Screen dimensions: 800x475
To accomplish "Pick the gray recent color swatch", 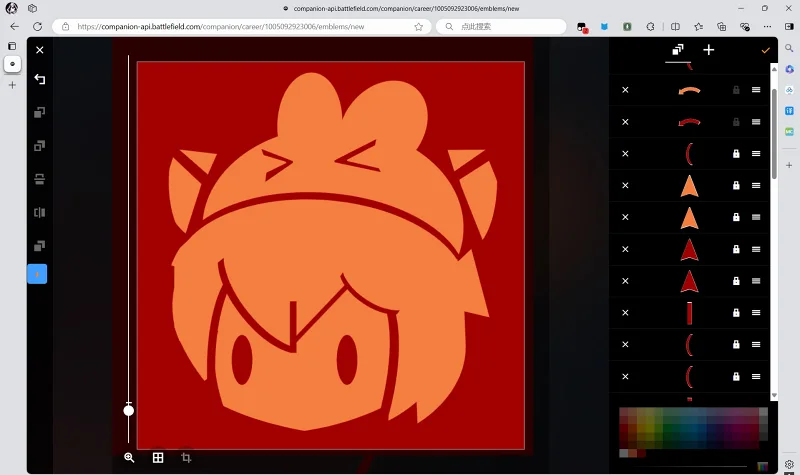I will click(623, 453).
